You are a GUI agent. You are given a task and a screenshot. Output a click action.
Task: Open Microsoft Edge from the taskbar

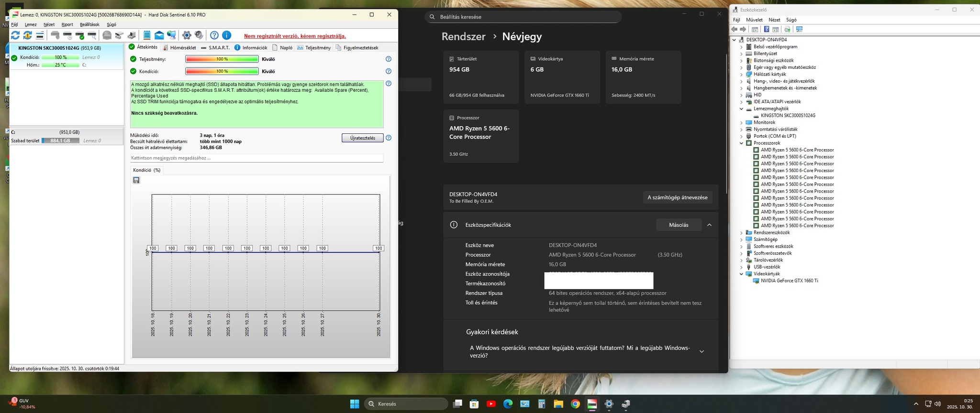click(508, 404)
